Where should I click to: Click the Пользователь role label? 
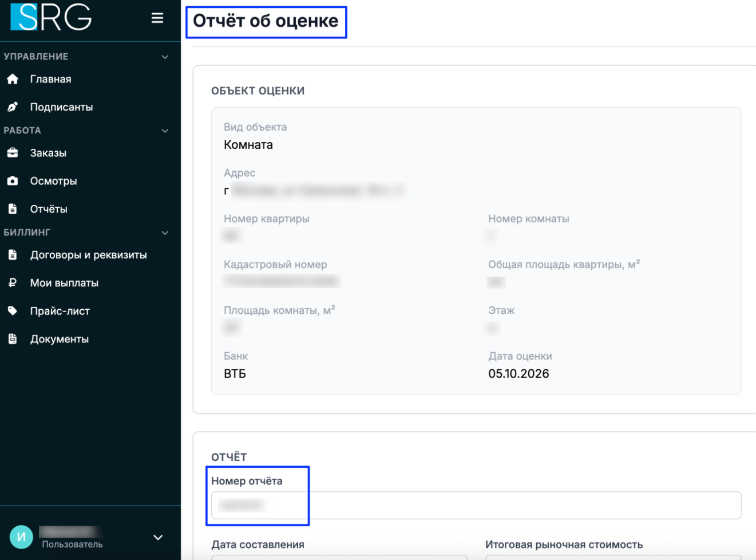(x=72, y=545)
